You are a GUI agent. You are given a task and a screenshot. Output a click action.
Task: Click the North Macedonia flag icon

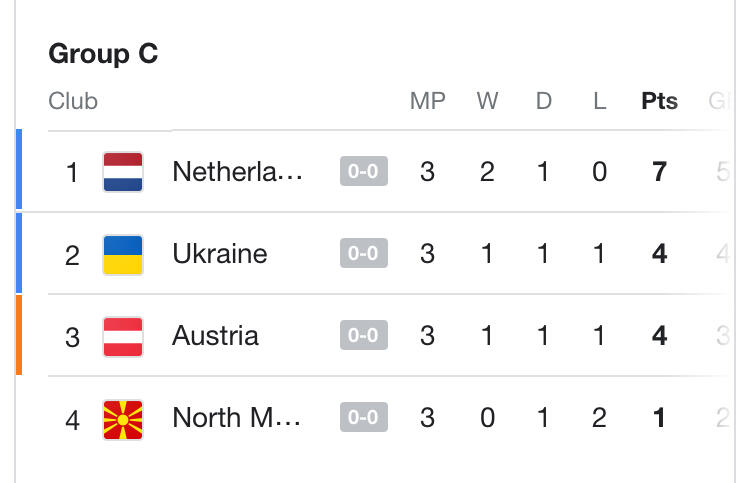click(123, 418)
